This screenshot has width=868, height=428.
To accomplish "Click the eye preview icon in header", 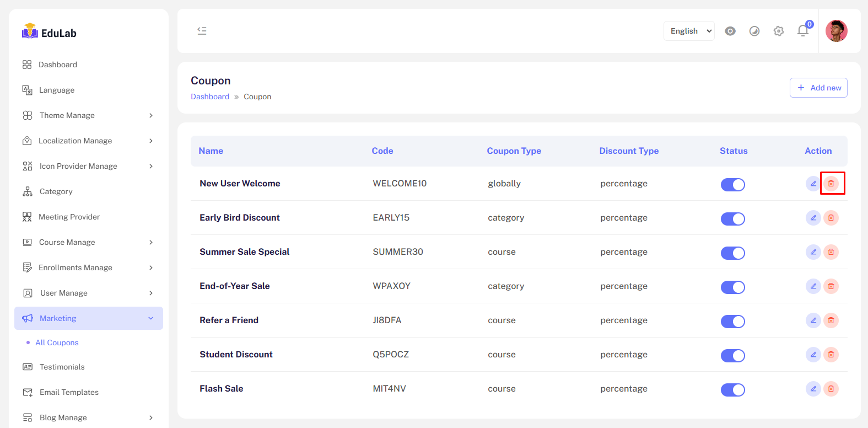I will click(730, 31).
